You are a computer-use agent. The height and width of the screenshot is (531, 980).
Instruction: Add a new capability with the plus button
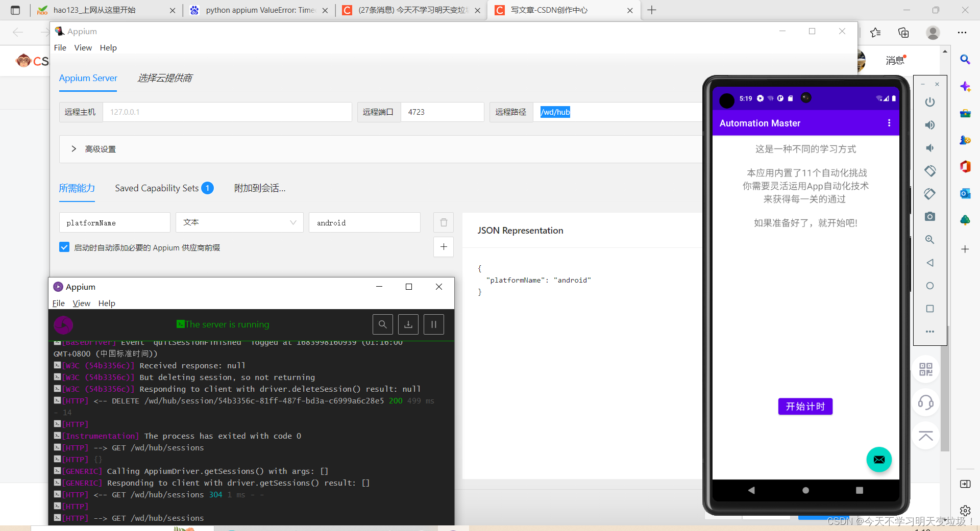(443, 247)
